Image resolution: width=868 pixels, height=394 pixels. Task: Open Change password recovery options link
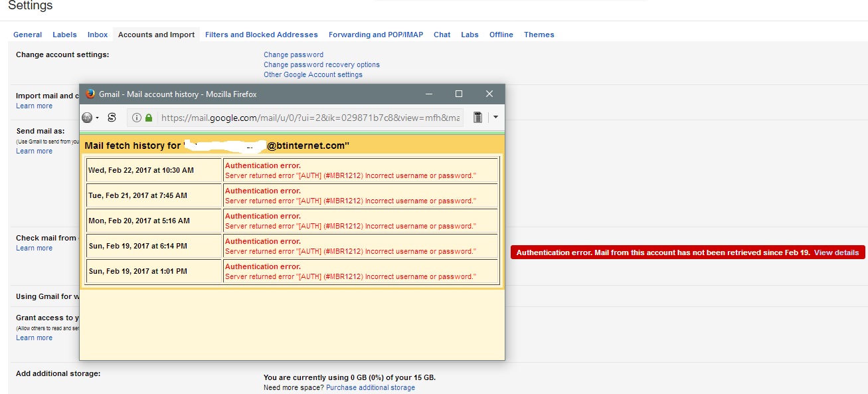(x=321, y=64)
